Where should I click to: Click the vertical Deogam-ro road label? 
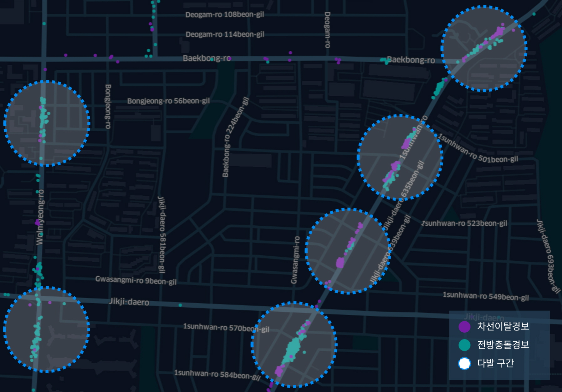(x=327, y=30)
